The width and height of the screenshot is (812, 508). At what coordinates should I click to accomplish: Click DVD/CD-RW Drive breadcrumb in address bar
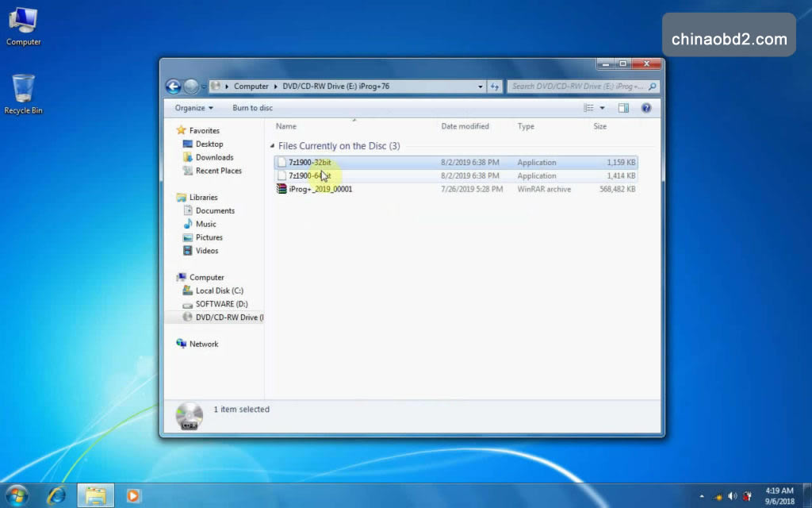point(335,86)
